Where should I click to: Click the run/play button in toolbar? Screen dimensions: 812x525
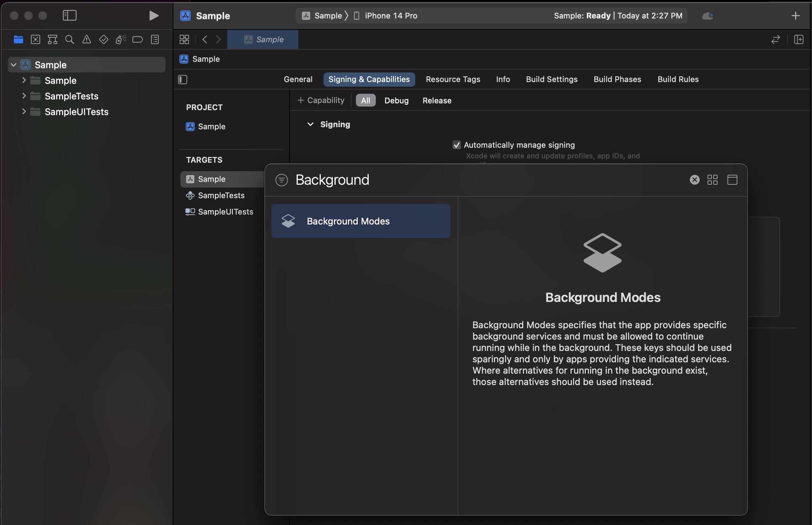pyautogui.click(x=154, y=15)
